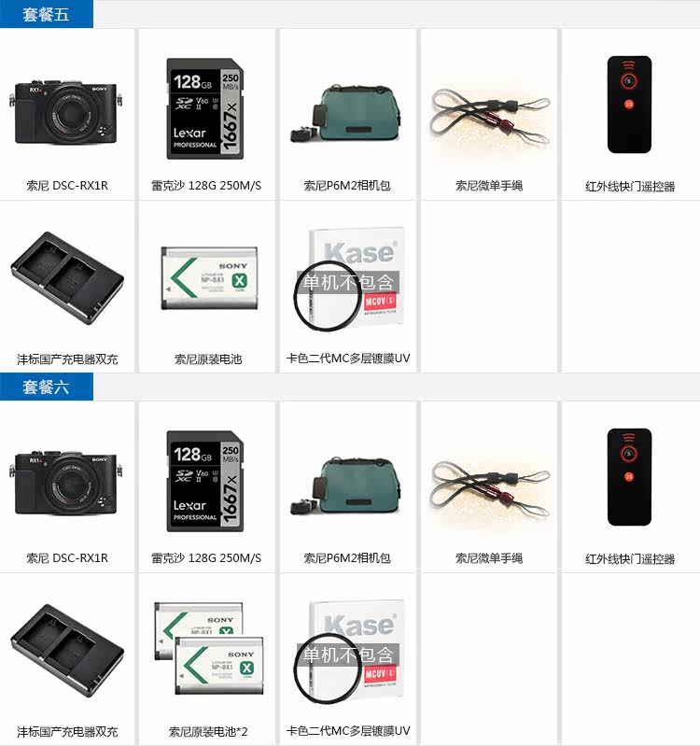700x746 pixels.
Task: Open the Sony DSC-RX1R camera image in 套餐五
Action: (x=65, y=113)
